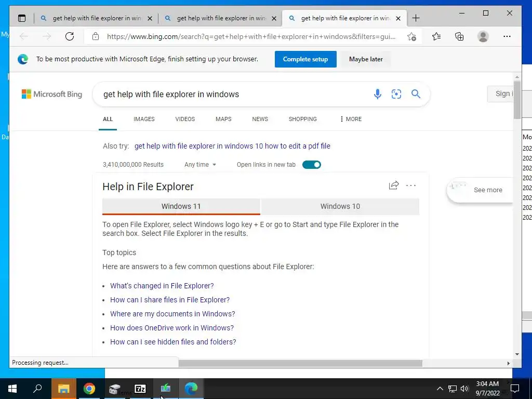Open the Favorites list icon
The image size is (532, 399).
[x=436, y=36]
